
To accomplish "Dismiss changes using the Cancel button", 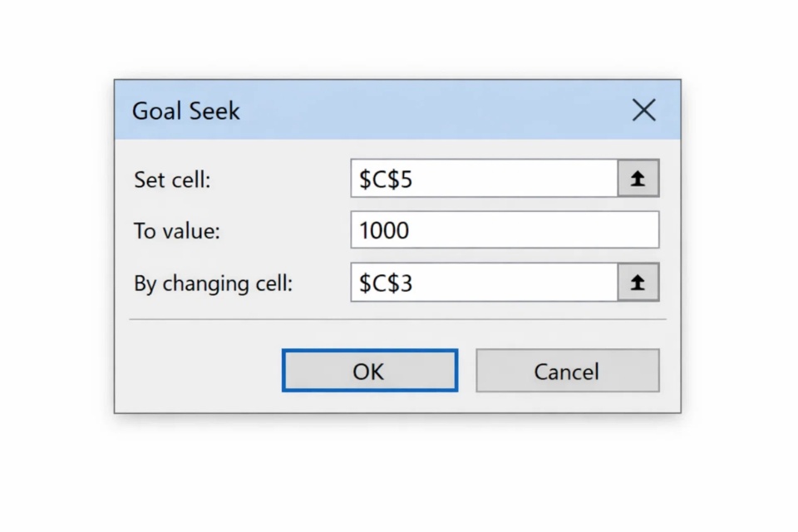I will (567, 371).
